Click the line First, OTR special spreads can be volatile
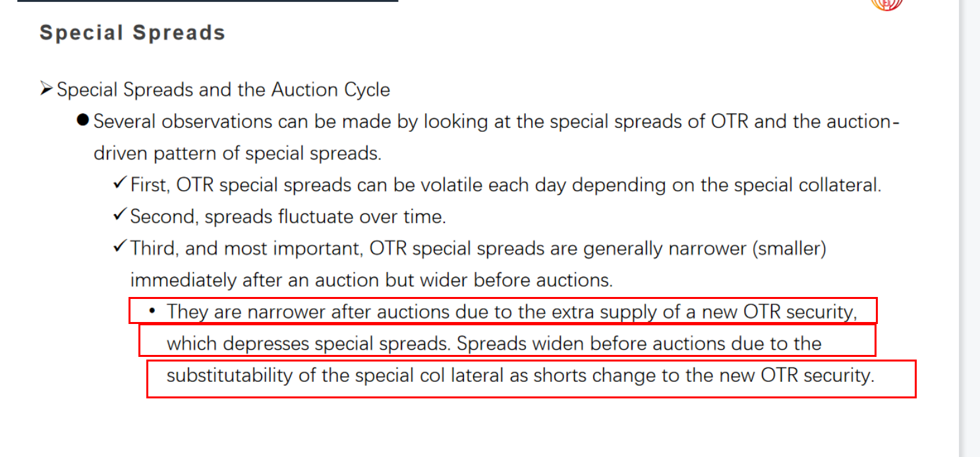Image resolution: width=980 pixels, height=457 pixels. point(505,185)
